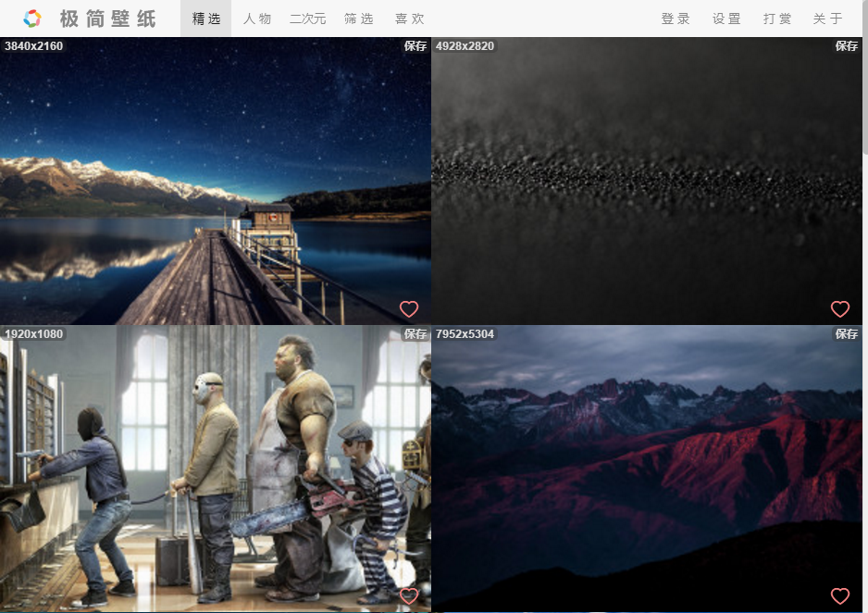Open the 筛选 filter tab

pos(359,19)
